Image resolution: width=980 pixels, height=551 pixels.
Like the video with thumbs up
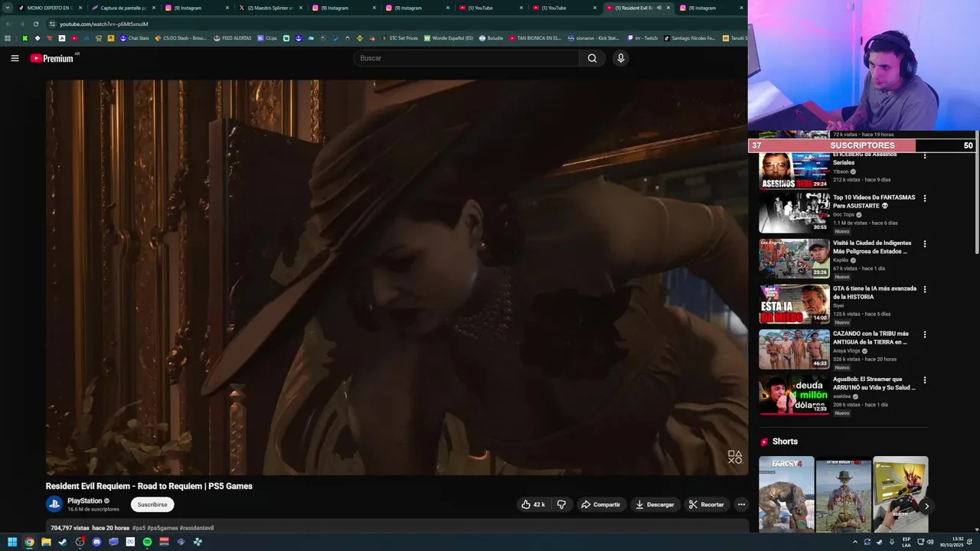[533, 504]
